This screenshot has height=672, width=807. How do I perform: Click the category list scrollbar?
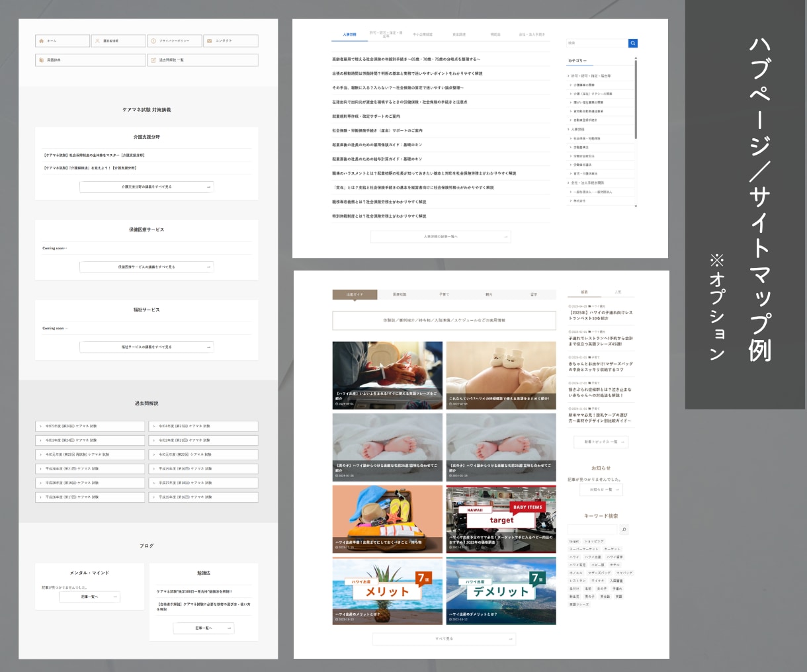point(636,99)
